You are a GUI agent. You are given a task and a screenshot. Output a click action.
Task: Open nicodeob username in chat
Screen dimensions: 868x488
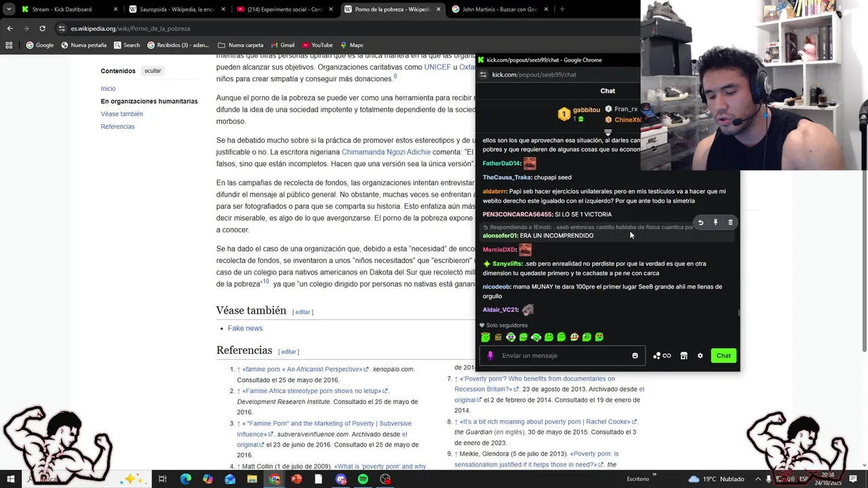[x=496, y=287]
